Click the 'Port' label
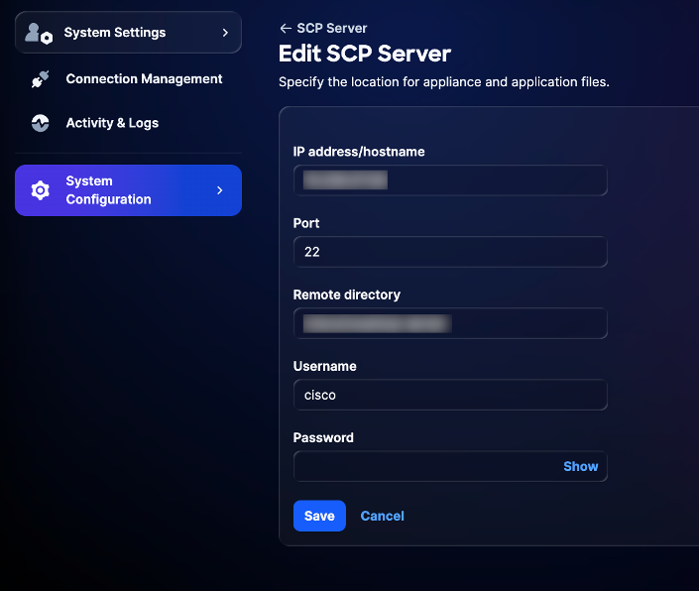Screen dimensions: 700x591 pyautogui.click(x=306, y=223)
